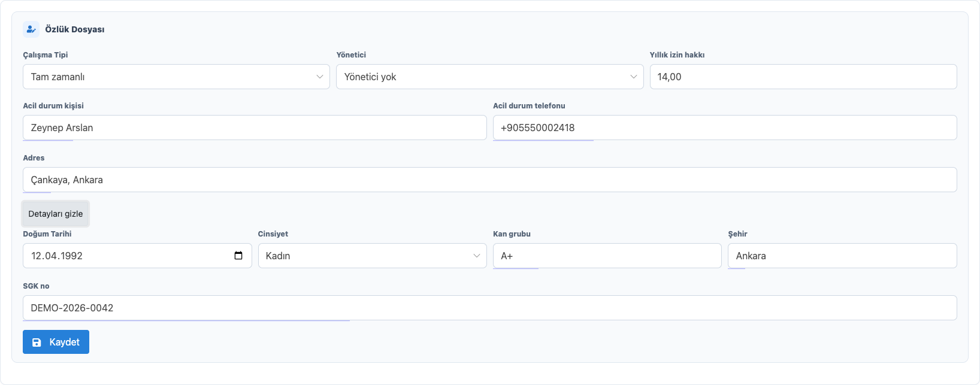Click the Doğum Tarihi label

(47, 234)
